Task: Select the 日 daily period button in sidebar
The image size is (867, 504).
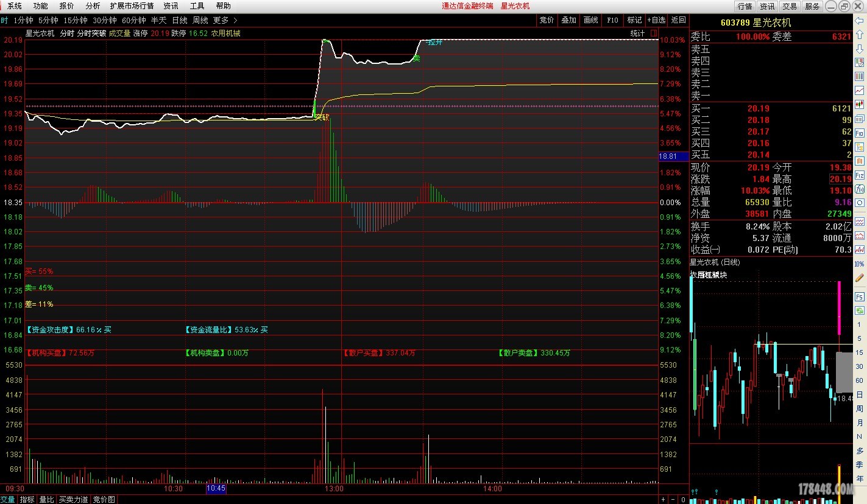Action: tap(859, 394)
